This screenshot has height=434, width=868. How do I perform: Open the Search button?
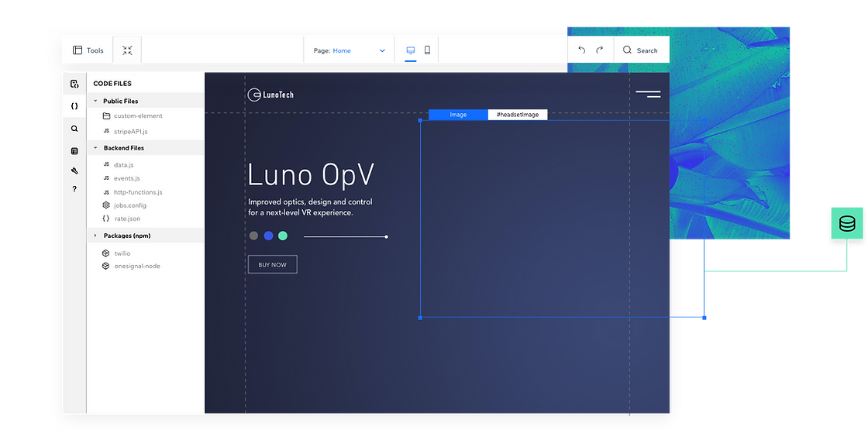(x=640, y=50)
